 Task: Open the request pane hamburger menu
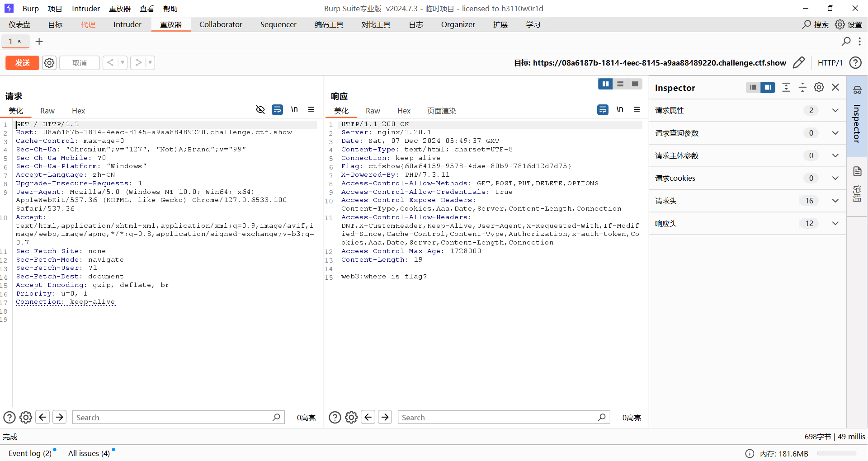click(311, 109)
